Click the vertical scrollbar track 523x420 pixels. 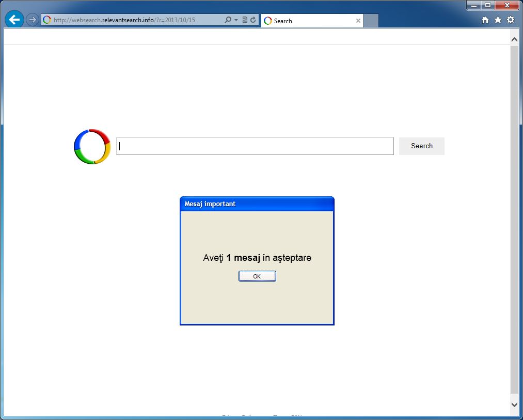click(x=514, y=221)
